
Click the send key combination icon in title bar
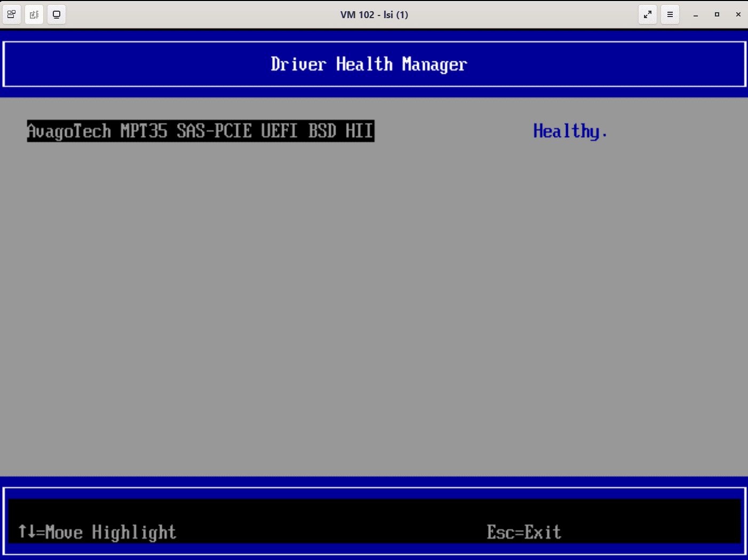pyautogui.click(x=12, y=14)
